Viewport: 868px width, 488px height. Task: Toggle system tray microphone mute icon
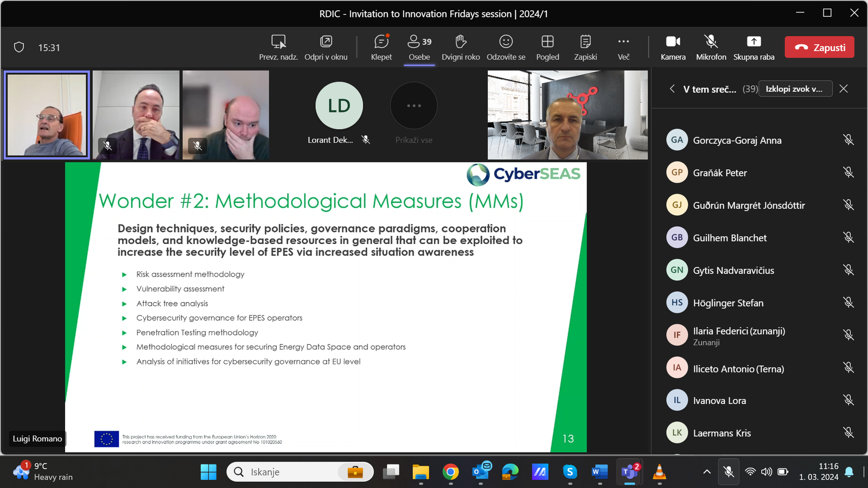pos(729,472)
